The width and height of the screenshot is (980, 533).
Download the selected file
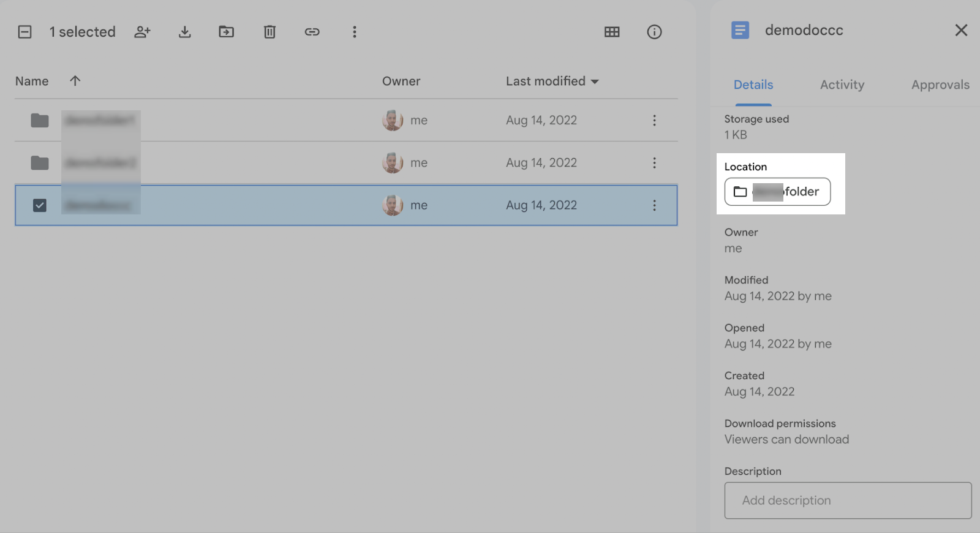[x=184, y=32]
